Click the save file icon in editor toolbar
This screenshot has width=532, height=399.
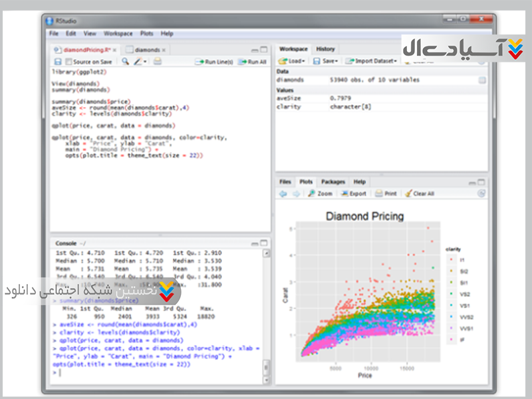(x=58, y=62)
